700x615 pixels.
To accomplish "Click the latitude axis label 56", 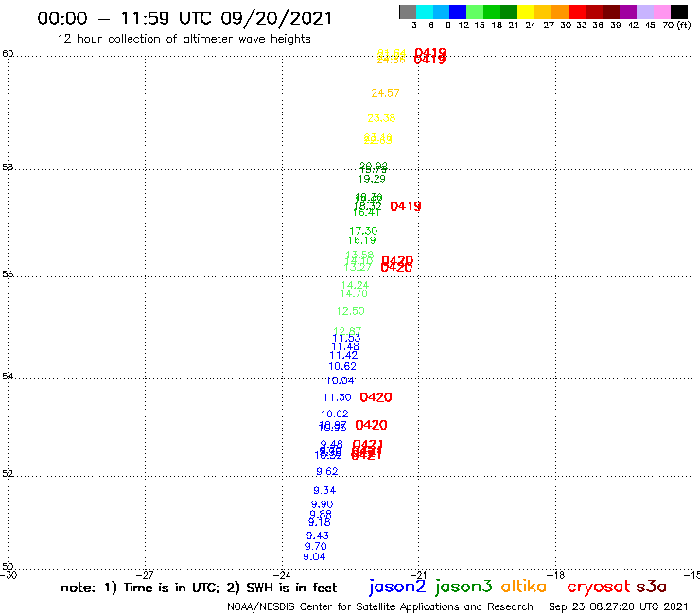I will (8, 274).
